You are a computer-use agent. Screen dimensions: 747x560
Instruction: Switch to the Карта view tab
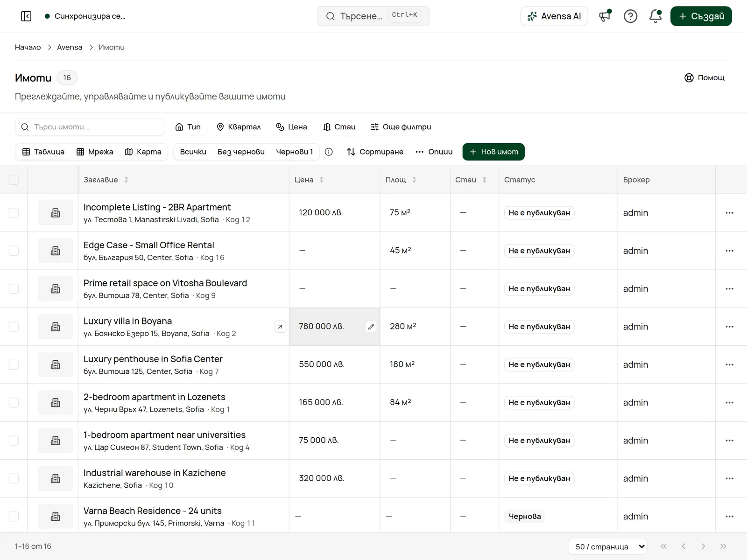click(143, 152)
